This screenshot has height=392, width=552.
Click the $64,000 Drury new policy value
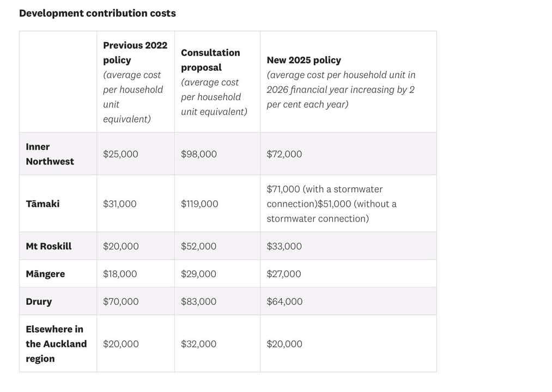pyautogui.click(x=284, y=302)
